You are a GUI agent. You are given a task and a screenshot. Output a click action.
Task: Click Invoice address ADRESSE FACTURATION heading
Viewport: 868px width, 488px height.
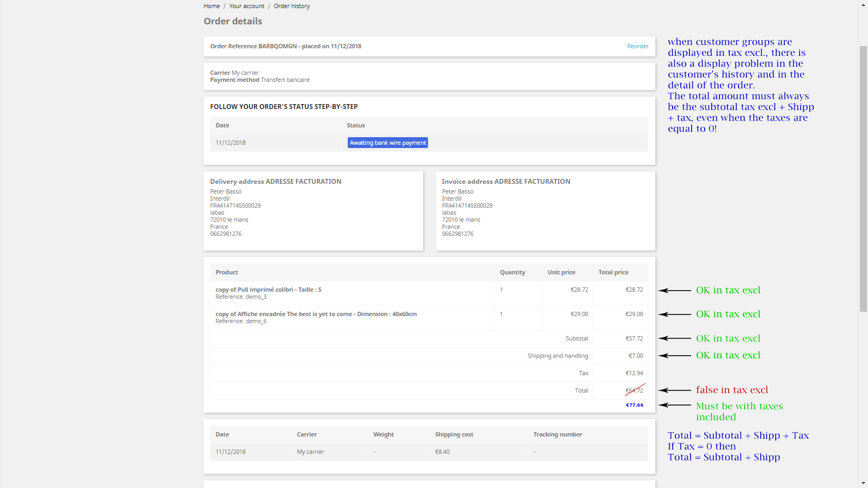[x=506, y=182]
